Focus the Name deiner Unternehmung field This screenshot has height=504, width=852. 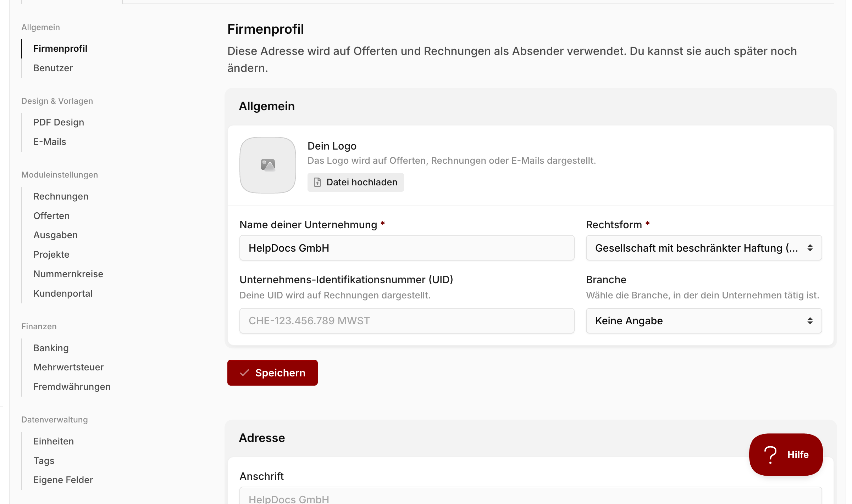coord(407,248)
